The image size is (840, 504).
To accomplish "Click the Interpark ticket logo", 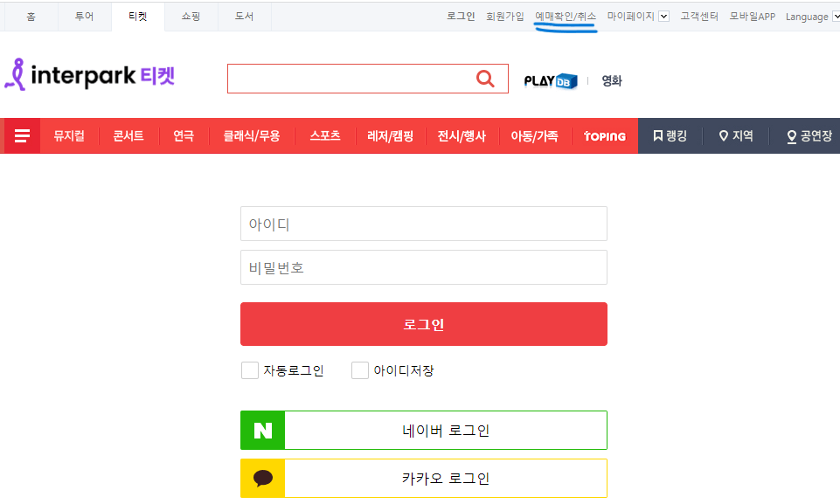I will click(89, 75).
